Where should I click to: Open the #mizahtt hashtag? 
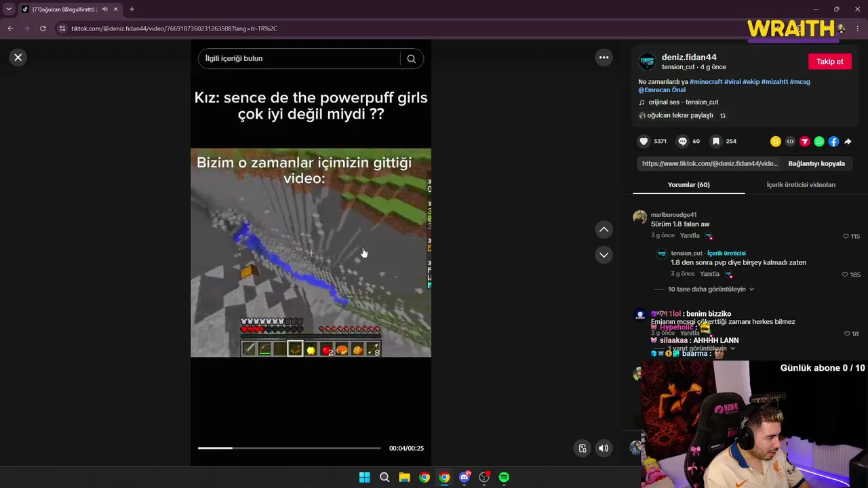[x=774, y=82]
